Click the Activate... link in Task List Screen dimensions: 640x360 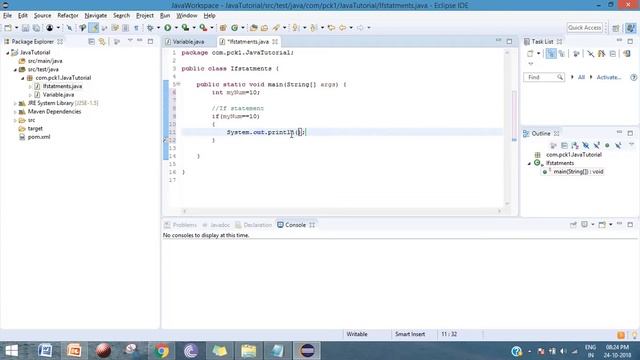(609, 77)
